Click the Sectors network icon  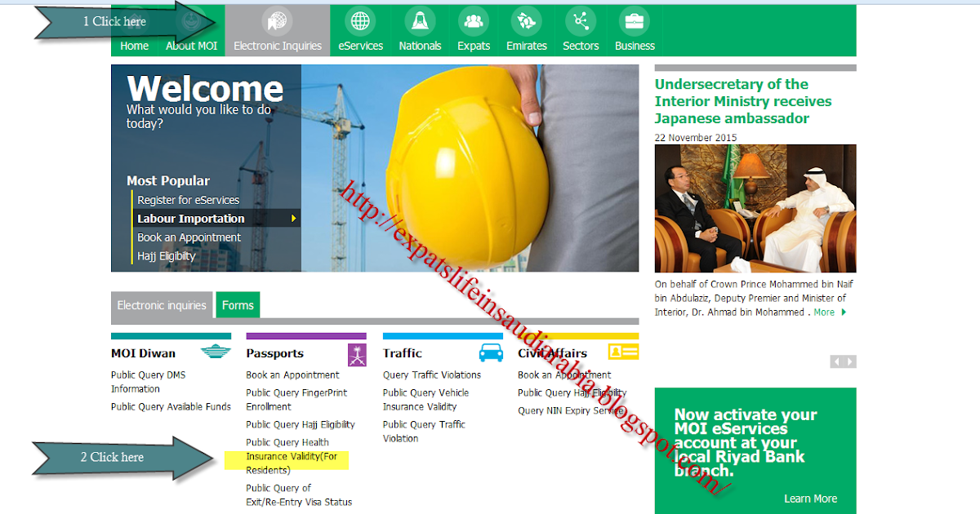[581, 22]
